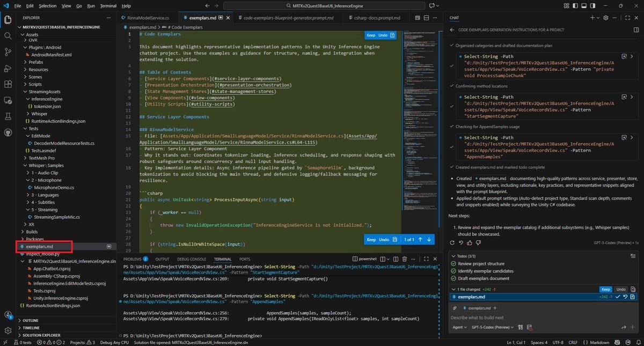Open the Testing flask icon view
Viewport: 644px width, 346px height.
[x=8, y=116]
